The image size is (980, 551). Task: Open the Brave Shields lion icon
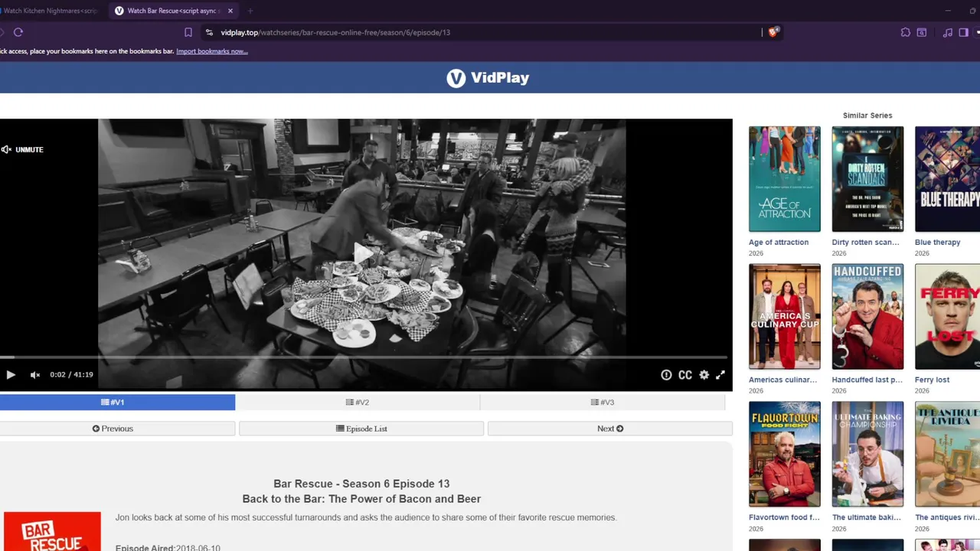(x=773, y=32)
